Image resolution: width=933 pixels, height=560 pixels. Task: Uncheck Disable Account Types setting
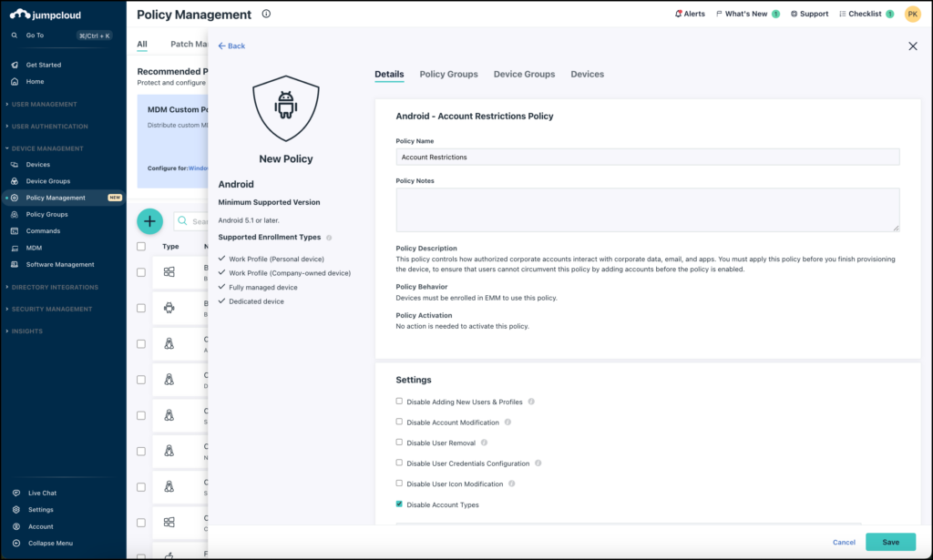coord(398,504)
